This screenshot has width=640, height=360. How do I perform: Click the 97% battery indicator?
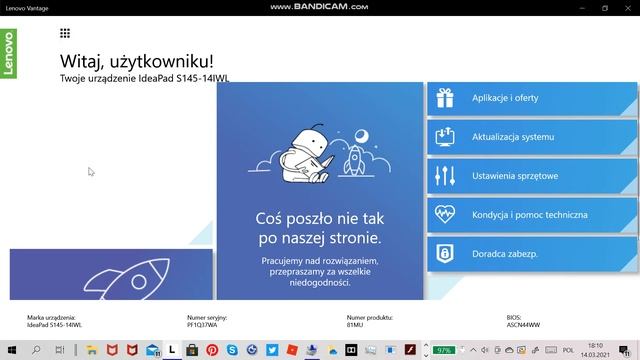click(444, 350)
